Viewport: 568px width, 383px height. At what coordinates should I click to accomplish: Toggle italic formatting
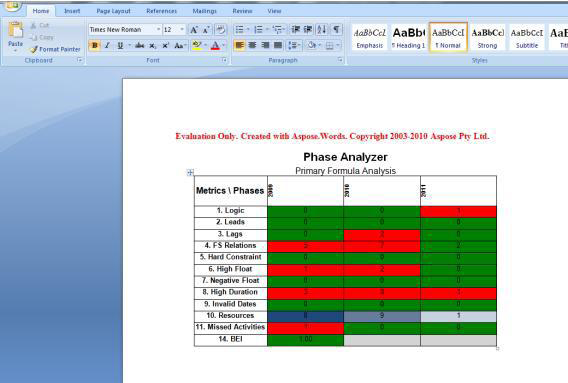(x=107, y=46)
